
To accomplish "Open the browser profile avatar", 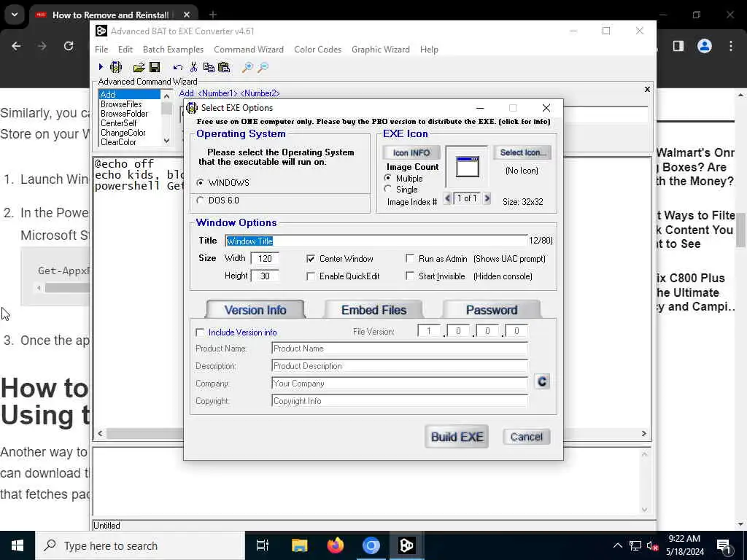I will tap(705, 46).
